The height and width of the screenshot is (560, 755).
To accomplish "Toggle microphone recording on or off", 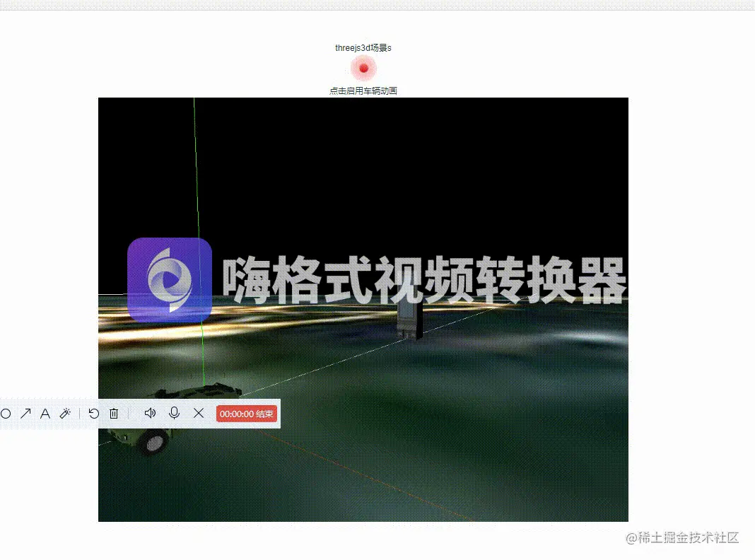I will click(x=174, y=414).
